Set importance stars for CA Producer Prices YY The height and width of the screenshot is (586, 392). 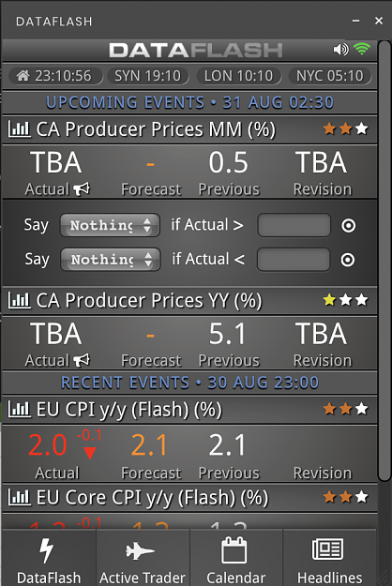coord(346,300)
